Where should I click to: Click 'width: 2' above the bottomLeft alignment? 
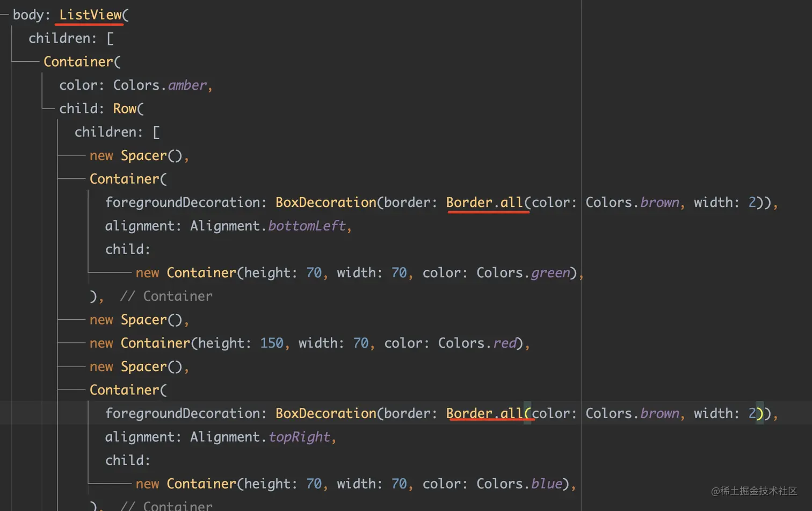pos(724,202)
